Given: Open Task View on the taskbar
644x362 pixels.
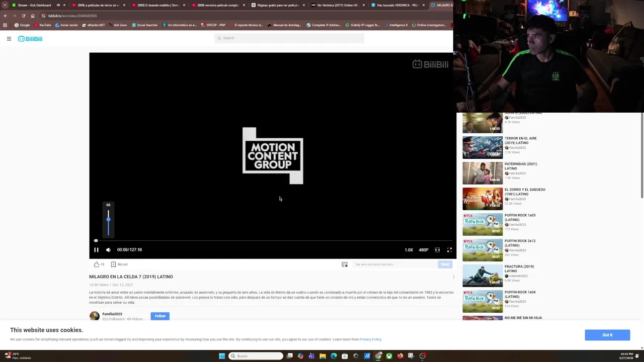Looking at the screenshot, I should click(290, 356).
